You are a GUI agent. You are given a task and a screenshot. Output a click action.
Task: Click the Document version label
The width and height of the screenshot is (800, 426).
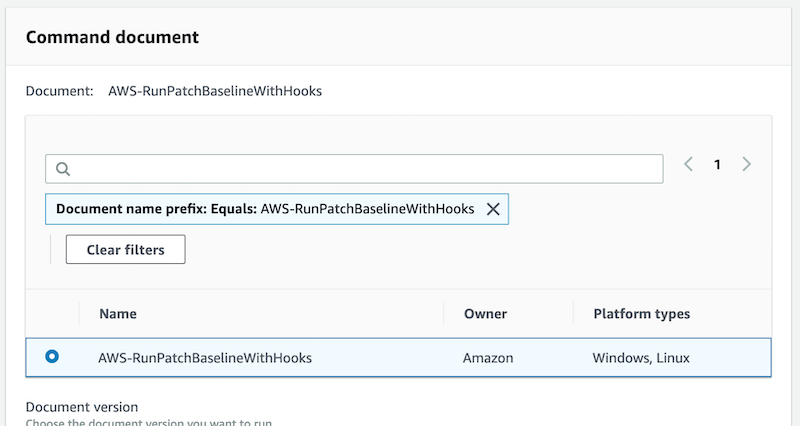tap(82, 407)
